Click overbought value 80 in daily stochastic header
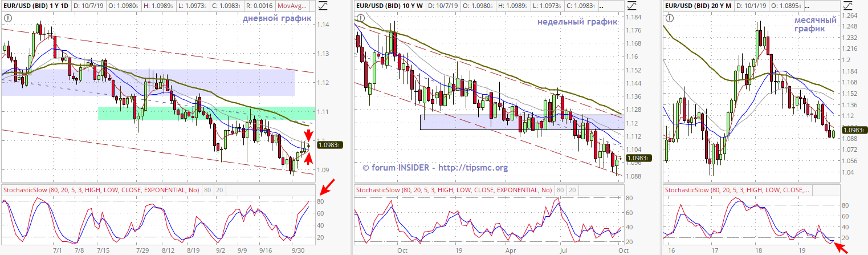Image resolution: width=868 pixels, height=255 pixels. pos(207,189)
